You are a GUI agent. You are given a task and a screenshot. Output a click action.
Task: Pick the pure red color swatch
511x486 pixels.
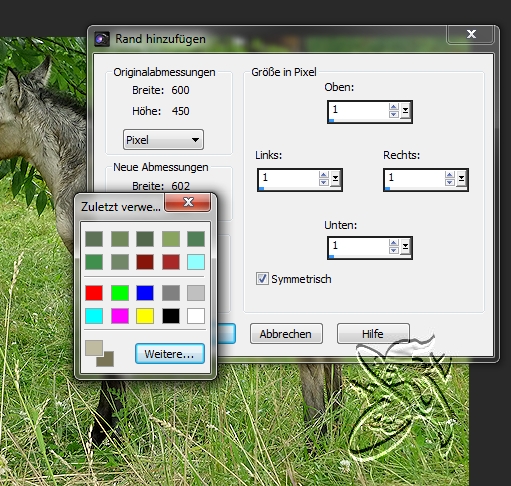tap(94, 293)
